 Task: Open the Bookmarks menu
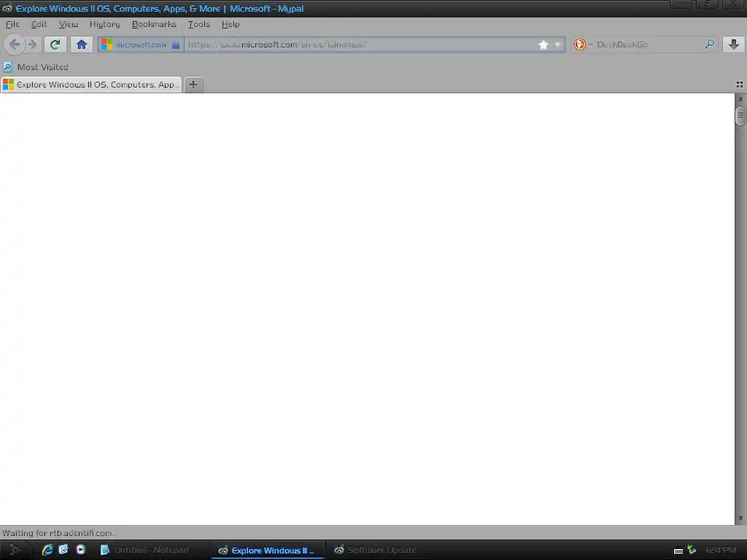(x=154, y=24)
